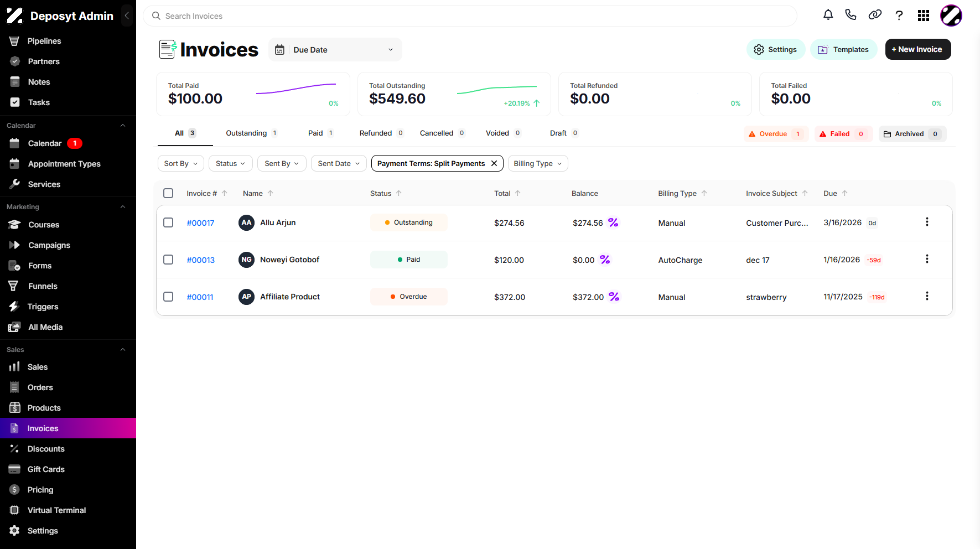Screen dimensions: 980x549
Task: Open the apps grid icon
Action: tap(924, 15)
